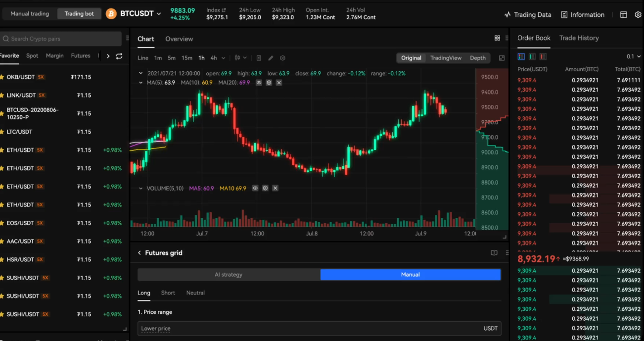
Task: Switch to the Trade History tab
Action: click(579, 38)
